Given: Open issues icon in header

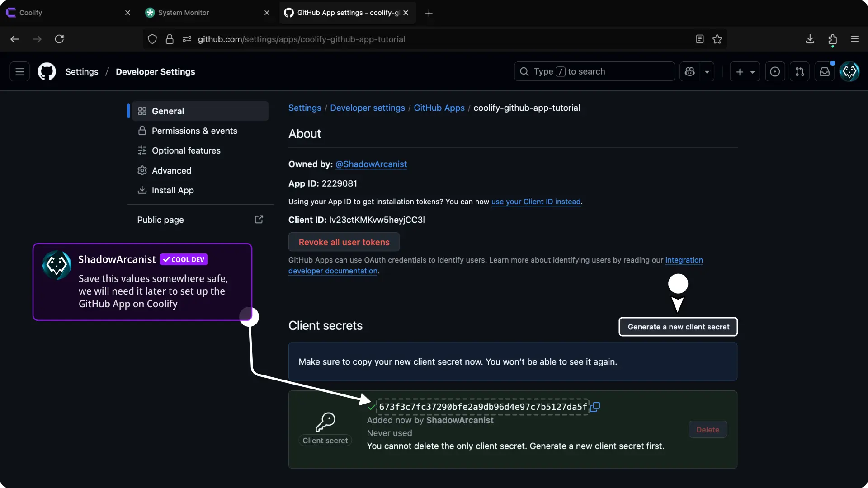Looking at the screenshot, I should coord(775,71).
